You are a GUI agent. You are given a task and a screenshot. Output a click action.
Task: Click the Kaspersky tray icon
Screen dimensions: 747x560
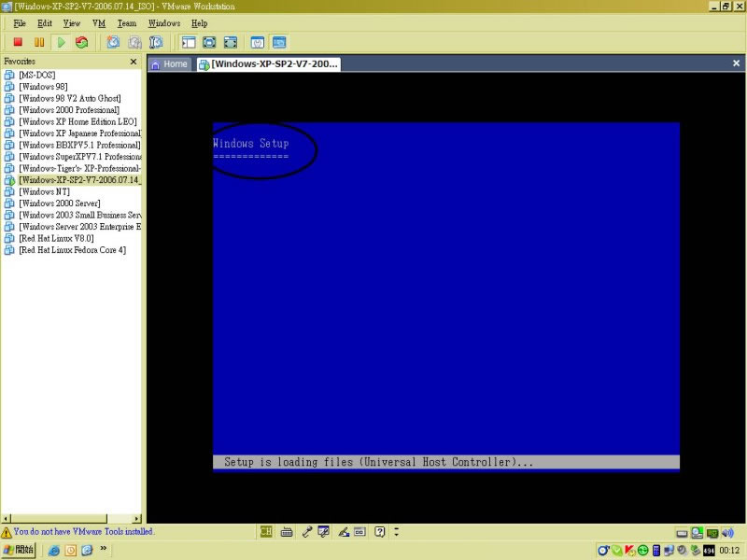tap(629, 551)
